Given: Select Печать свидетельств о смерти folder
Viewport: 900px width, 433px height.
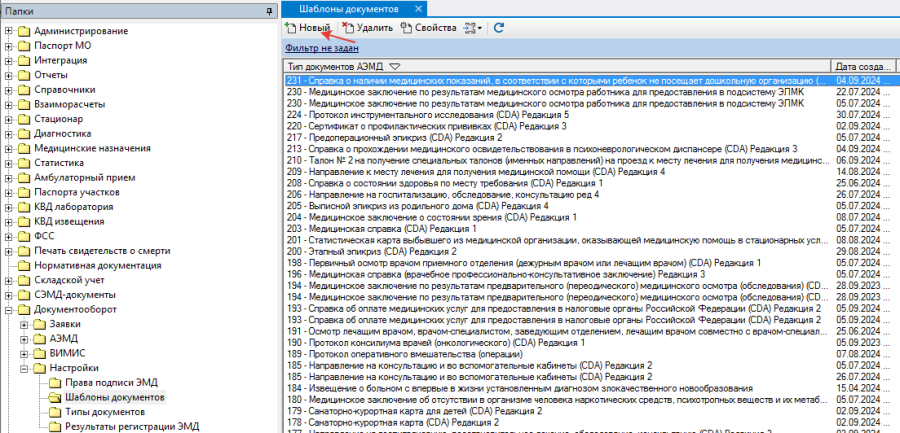Looking at the screenshot, I should point(102,251).
